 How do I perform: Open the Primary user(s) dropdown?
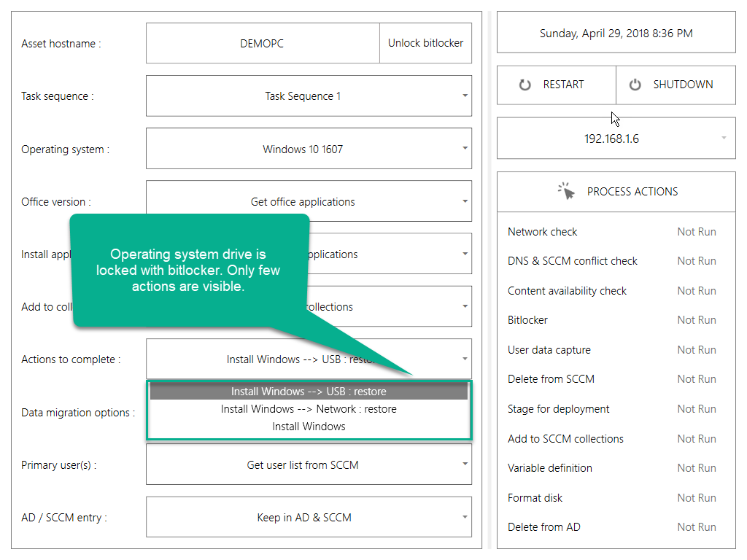[465, 464]
